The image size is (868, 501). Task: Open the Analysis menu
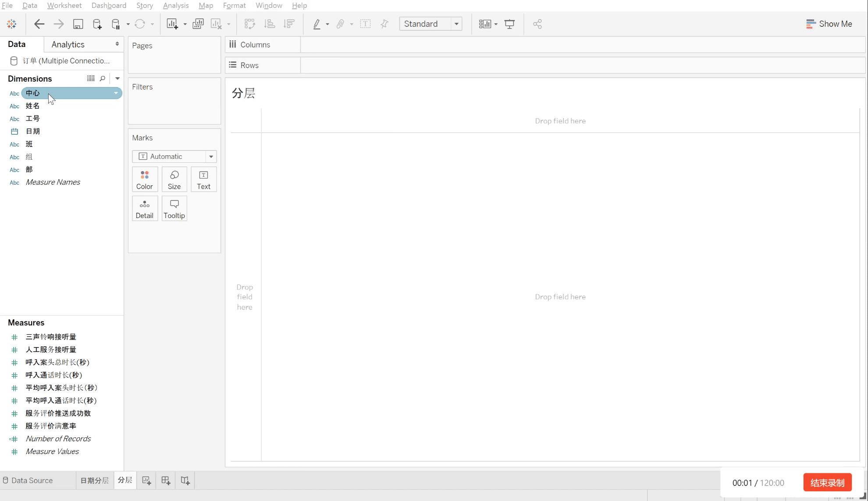(x=175, y=5)
